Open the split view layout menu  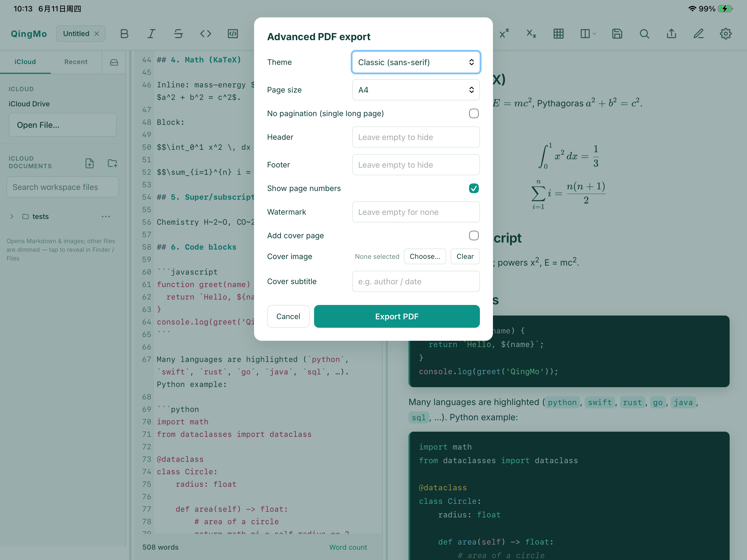click(588, 34)
